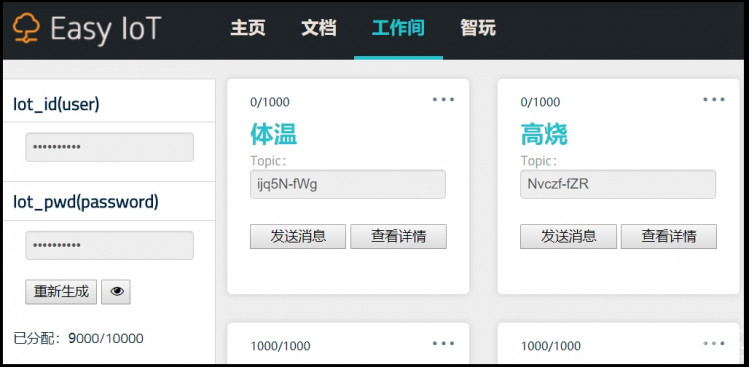Click the 体温 device title
Screen dimensions: 749x367
point(274,134)
